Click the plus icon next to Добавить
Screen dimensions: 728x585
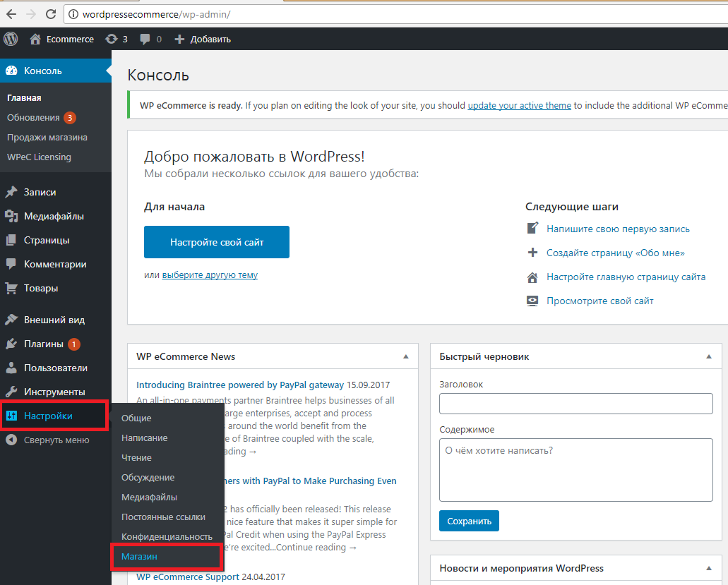pyautogui.click(x=179, y=40)
